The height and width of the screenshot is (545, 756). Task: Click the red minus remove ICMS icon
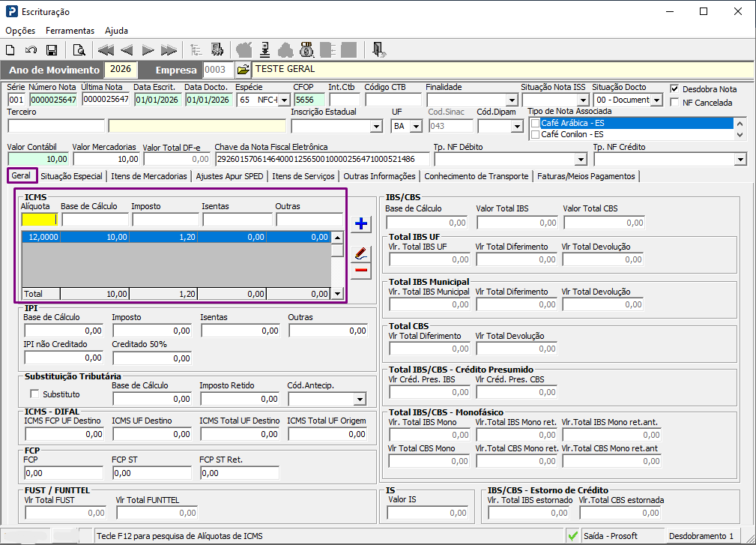361,270
